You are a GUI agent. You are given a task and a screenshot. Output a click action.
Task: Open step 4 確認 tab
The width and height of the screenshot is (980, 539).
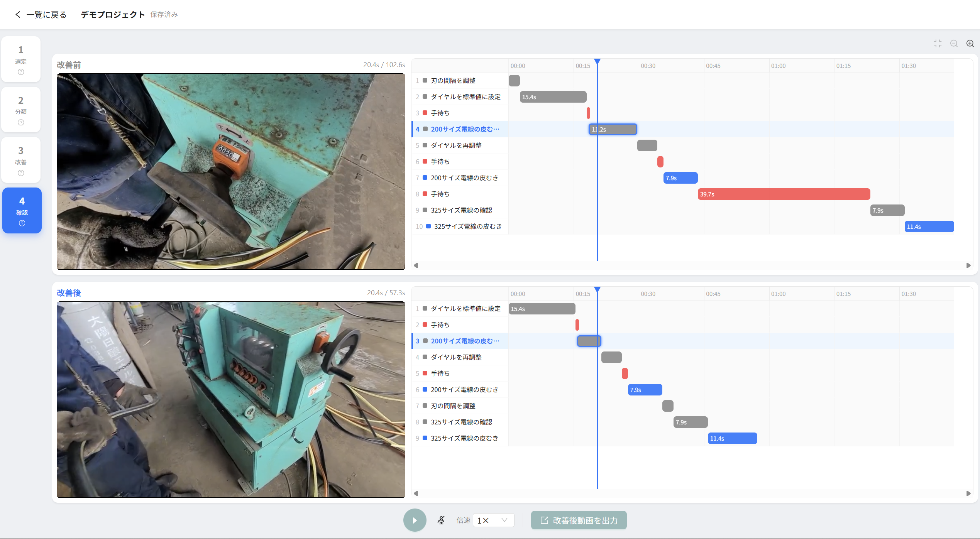(22, 210)
